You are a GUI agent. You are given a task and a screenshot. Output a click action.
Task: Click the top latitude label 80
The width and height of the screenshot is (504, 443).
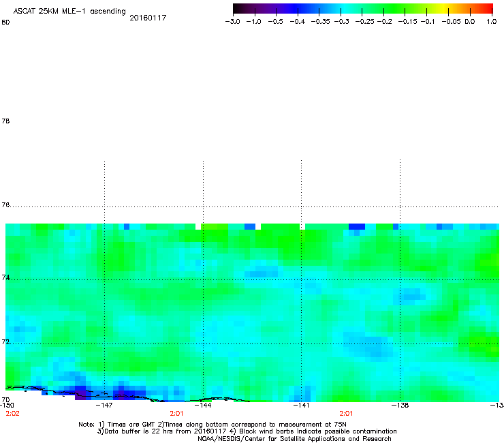point(5,22)
